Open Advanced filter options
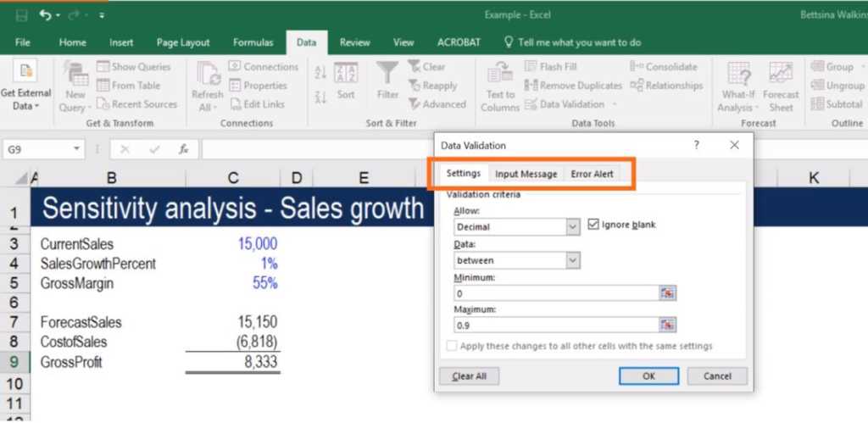Screen dimensions: 868x423 [x=437, y=103]
